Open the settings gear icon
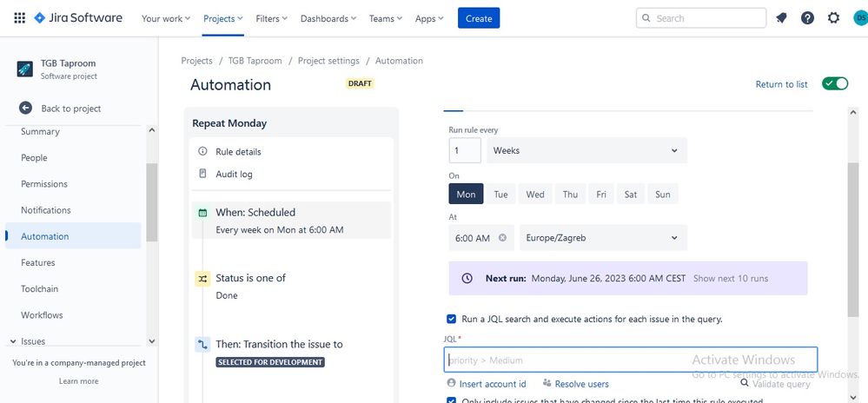This screenshot has height=403, width=868. tap(833, 18)
